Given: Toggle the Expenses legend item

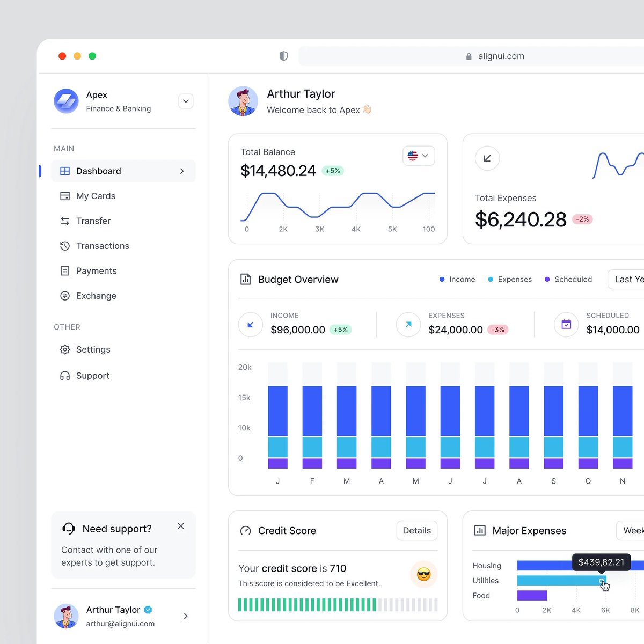Looking at the screenshot, I should [x=510, y=279].
